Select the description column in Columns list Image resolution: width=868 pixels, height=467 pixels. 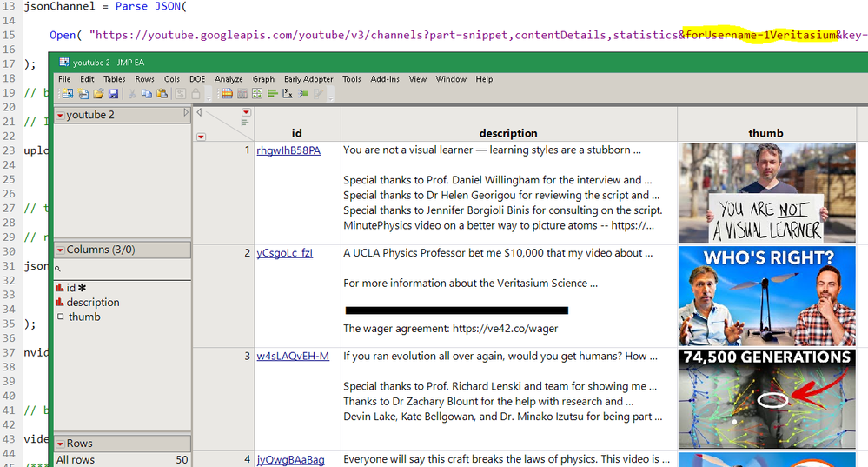point(92,302)
